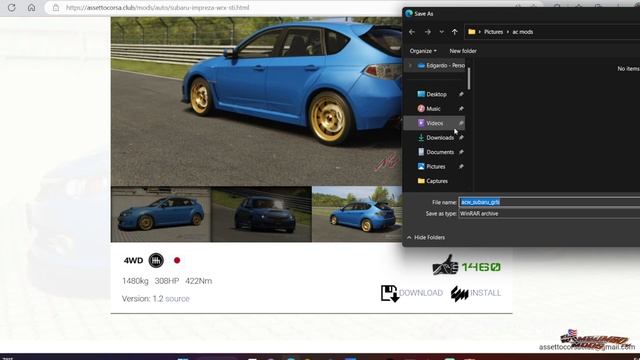640x360 pixels.
Task: Select Pictures in the path breadcrumb
Action: coord(493,32)
